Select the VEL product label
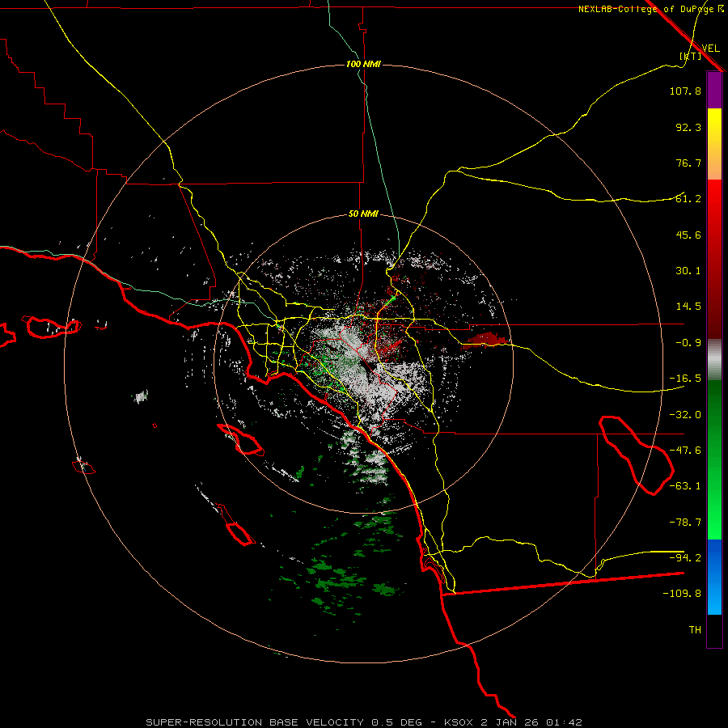The width and height of the screenshot is (728, 728). click(x=710, y=49)
